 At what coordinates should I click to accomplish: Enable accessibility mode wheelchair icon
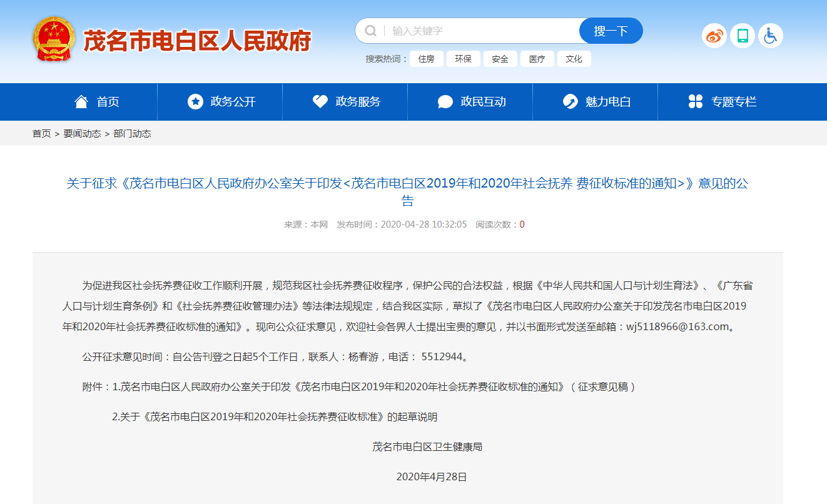click(x=771, y=36)
